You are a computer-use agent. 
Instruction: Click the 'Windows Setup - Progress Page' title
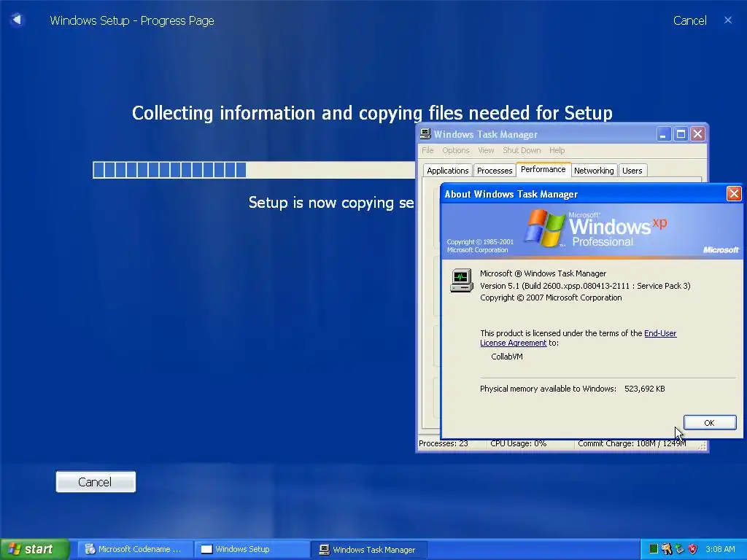pos(132,20)
